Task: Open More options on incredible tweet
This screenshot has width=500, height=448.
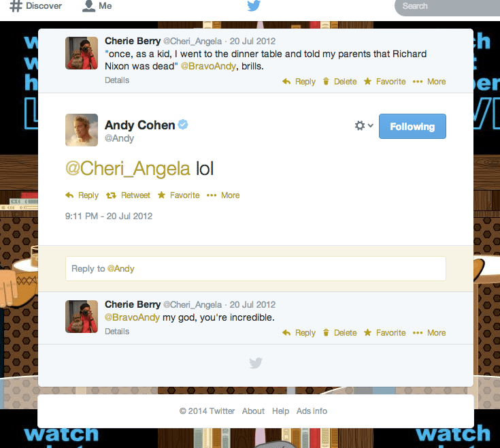Action: [429, 333]
